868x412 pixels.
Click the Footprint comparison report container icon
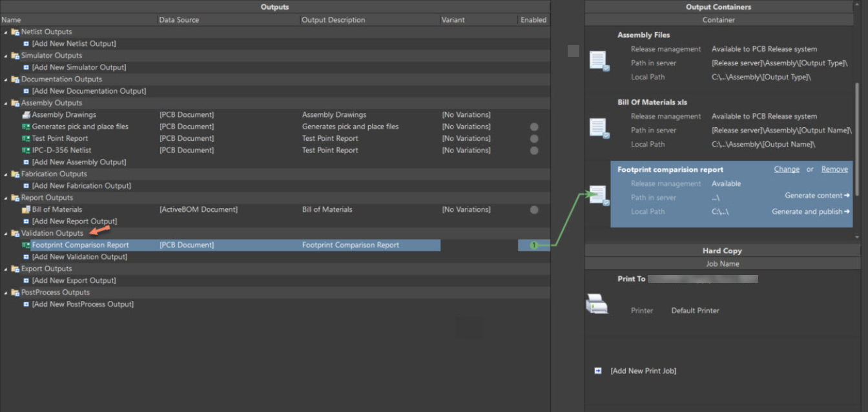pyautogui.click(x=599, y=196)
